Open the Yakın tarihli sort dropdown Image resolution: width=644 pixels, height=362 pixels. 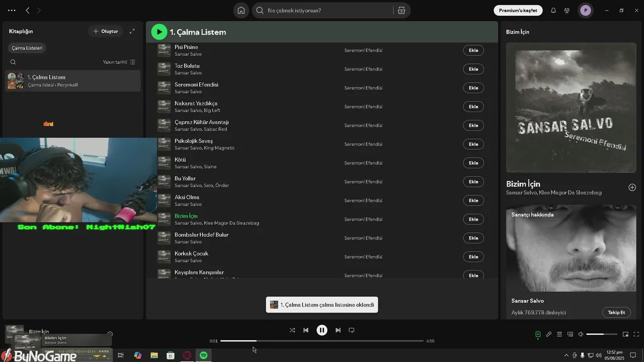(119, 62)
